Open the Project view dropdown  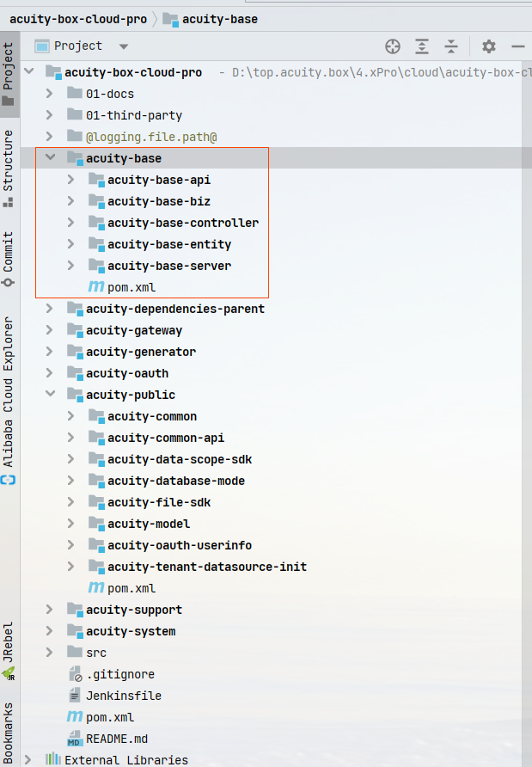tap(124, 46)
